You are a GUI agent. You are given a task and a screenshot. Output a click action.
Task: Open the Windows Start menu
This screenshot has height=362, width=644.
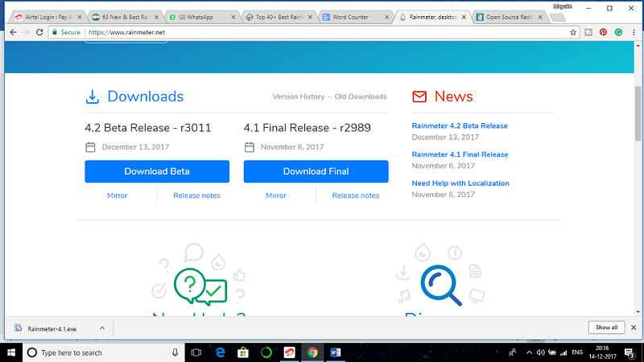(x=11, y=352)
